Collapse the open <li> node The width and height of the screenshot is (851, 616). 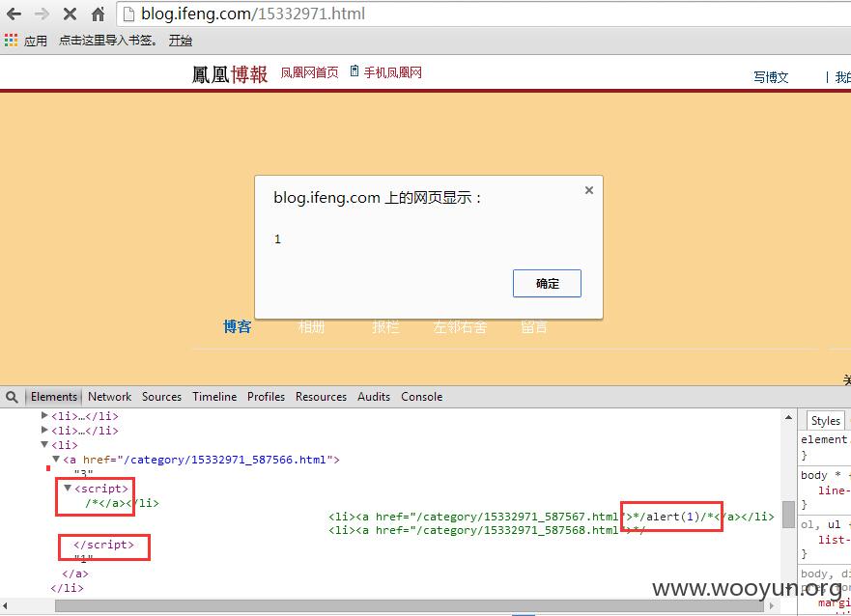tap(45, 444)
